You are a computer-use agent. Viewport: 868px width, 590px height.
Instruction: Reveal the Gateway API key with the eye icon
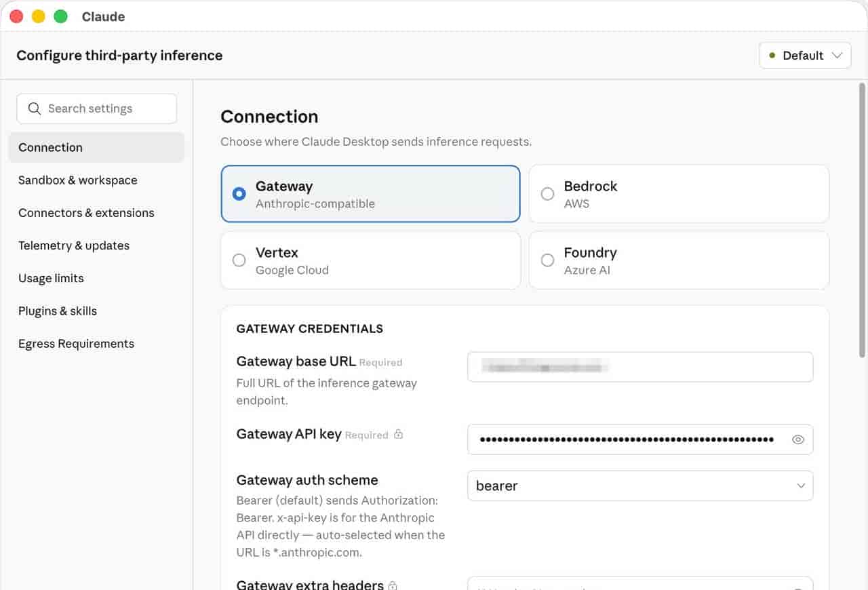pos(798,439)
